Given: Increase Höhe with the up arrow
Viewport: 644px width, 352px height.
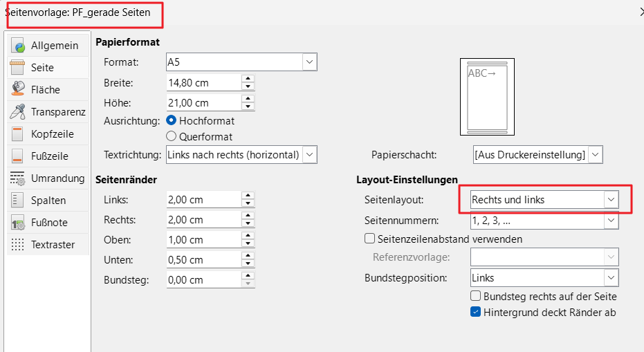Looking at the screenshot, I should (248, 99).
